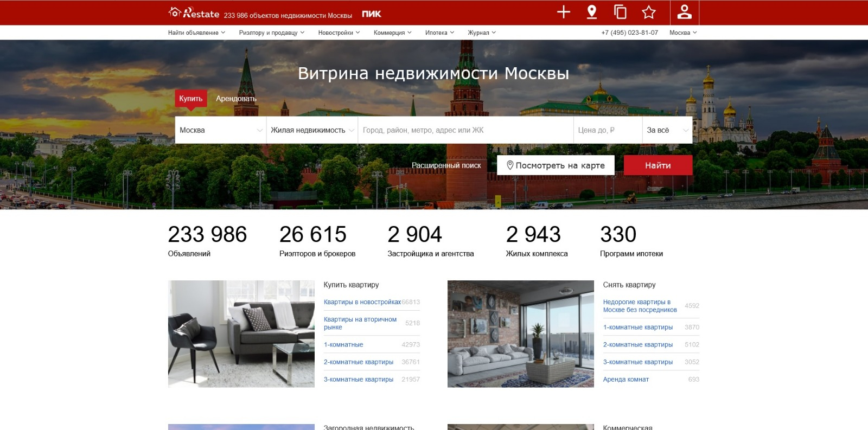
Task: Select the 'Купить' tab
Action: coord(191,98)
